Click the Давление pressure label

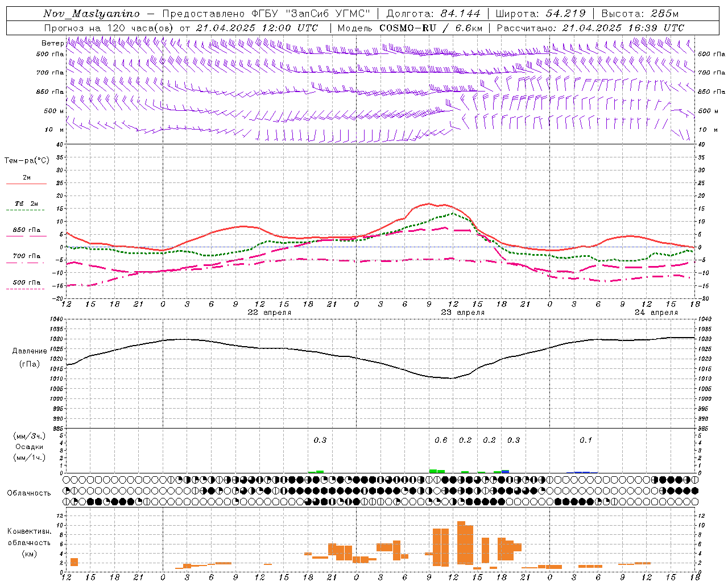pyautogui.click(x=30, y=351)
